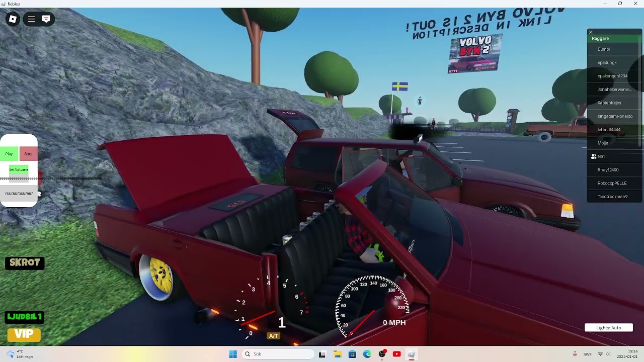Open OBS Studio from the taskbar

click(382, 354)
